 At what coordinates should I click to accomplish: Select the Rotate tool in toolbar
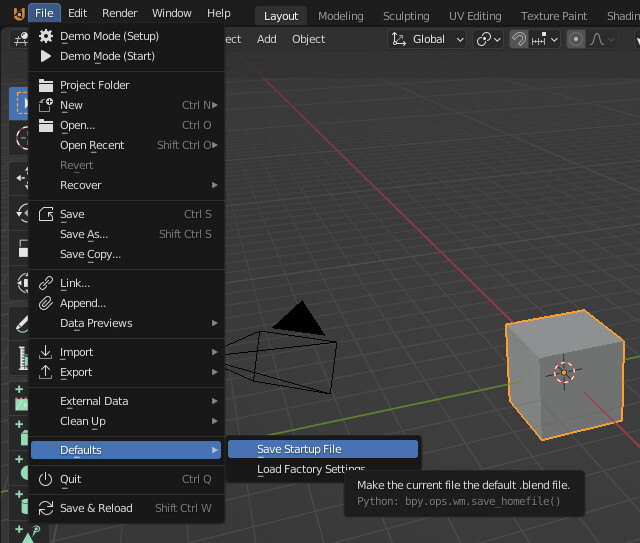tap(19, 213)
